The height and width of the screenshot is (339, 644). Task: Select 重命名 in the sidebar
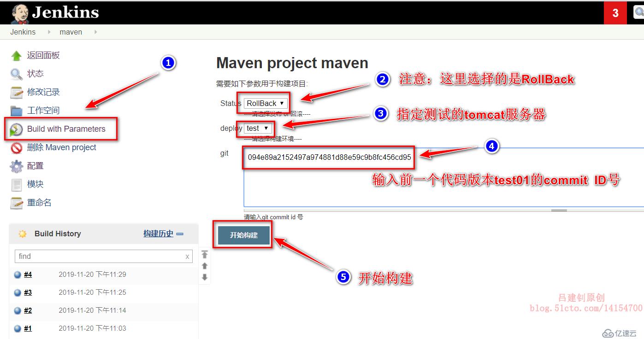pos(39,203)
